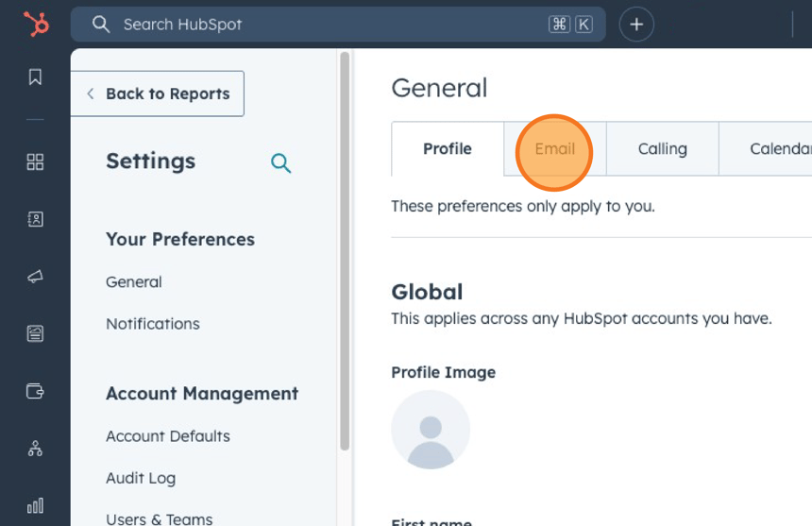Viewport: 812px width, 526px height.
Task: Open the Commerce wallet icon
Action: (35, 391)
